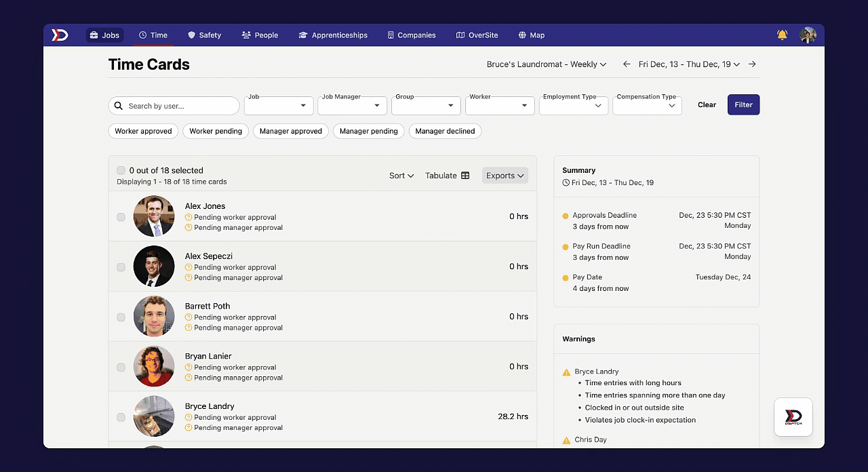Toggle Worker approved filter chip
This screenshot has height=472, width=868.
(143, 131)
